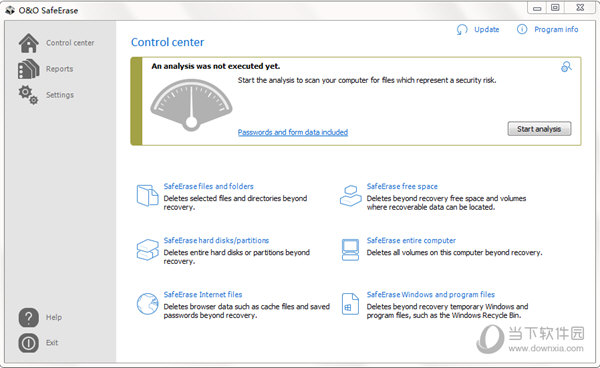Open the Program info link

pyautogui.click(x=556, y=29)
